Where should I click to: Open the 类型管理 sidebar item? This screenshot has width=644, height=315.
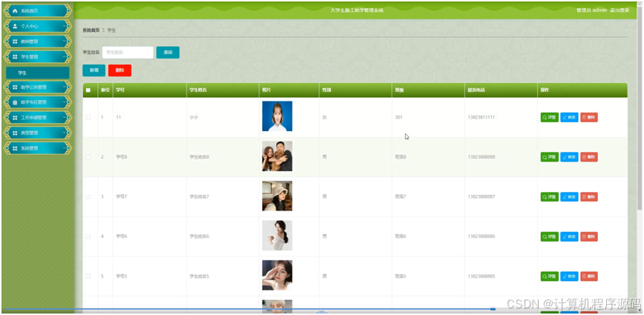coord(37,133)
